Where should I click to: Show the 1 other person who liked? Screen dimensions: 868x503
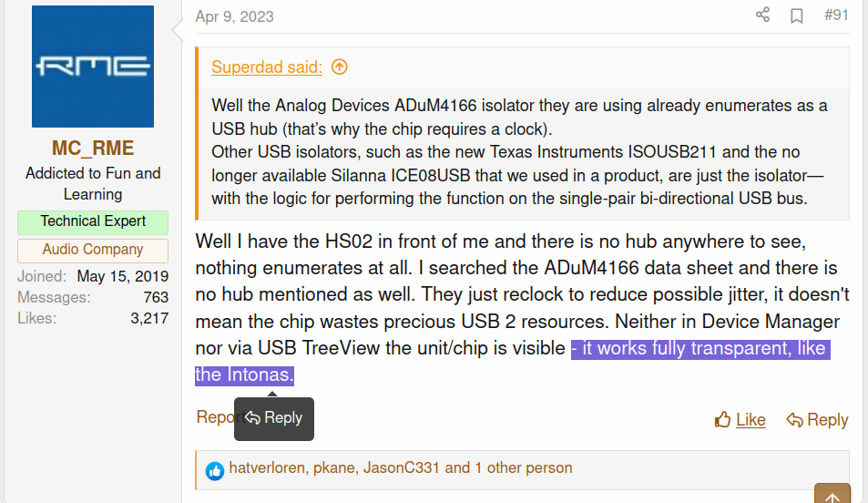pos(524,468)
